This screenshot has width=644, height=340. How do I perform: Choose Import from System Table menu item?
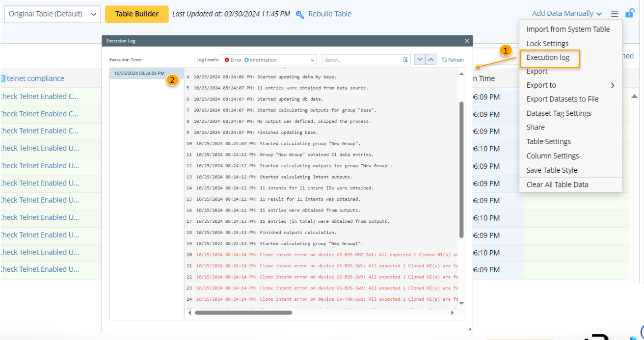(568, 29)
